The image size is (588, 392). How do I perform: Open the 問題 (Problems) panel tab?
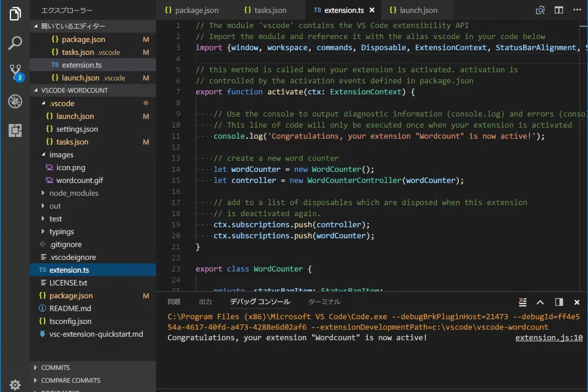[x=174, y=302]
